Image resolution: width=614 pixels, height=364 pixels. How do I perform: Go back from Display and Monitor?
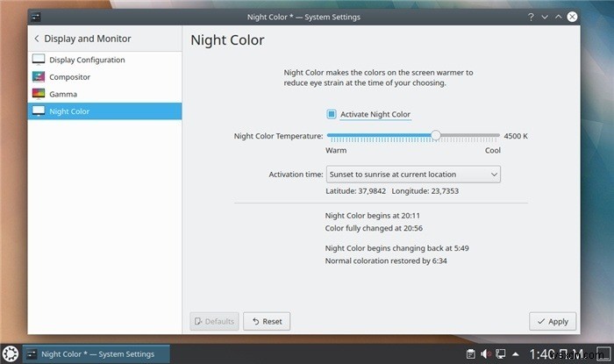[x=37, y=39]
